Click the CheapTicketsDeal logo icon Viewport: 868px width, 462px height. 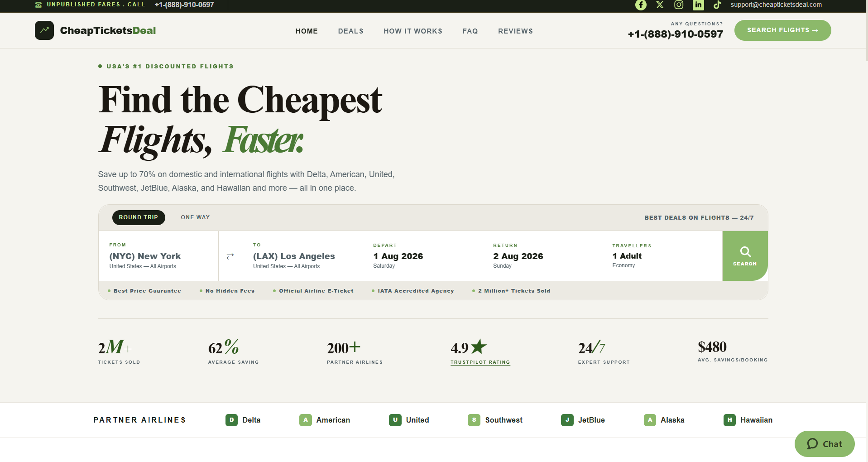[44, 30]
